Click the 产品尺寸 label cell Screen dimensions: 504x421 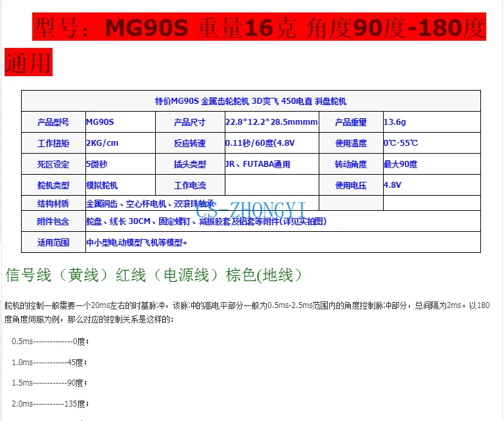[190, 122]
